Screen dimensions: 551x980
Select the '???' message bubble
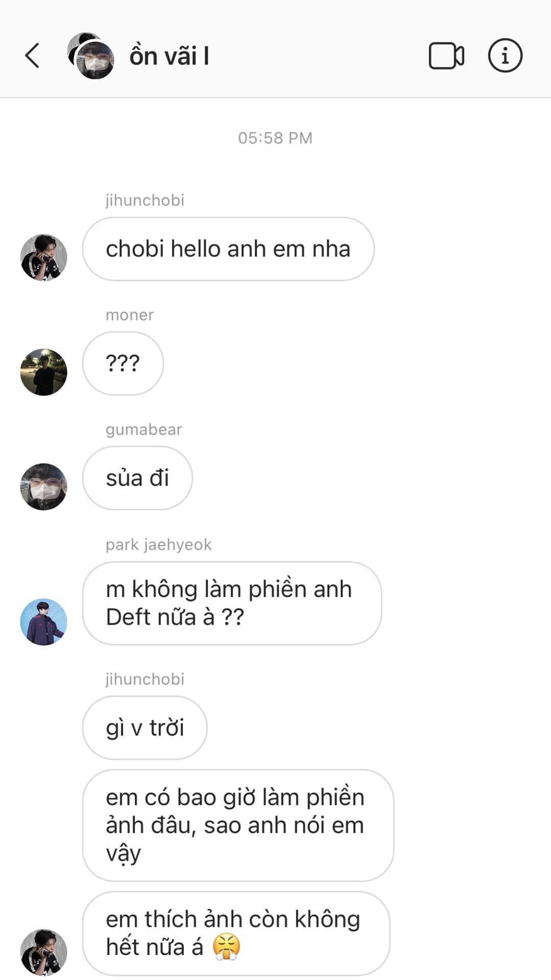click(x=123, y=363)
